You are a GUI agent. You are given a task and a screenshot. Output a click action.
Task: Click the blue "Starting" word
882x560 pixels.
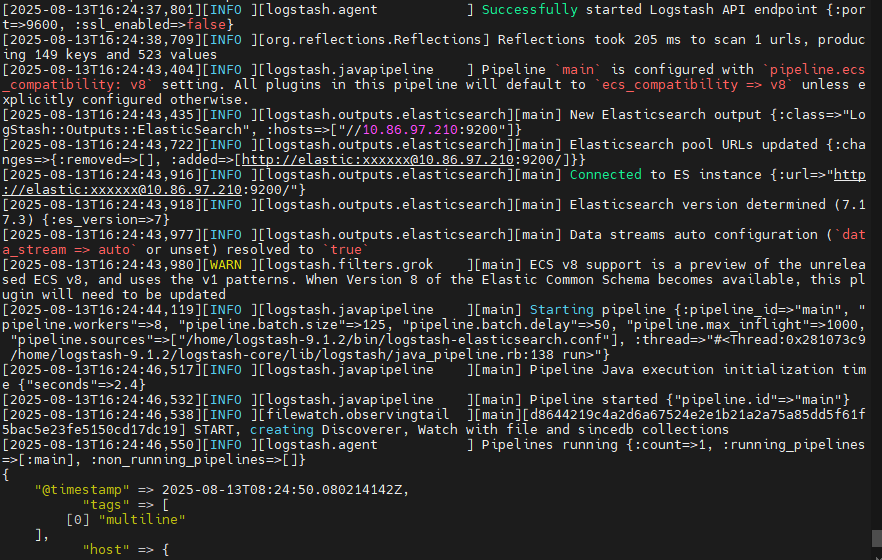click(x=561, y=310)
